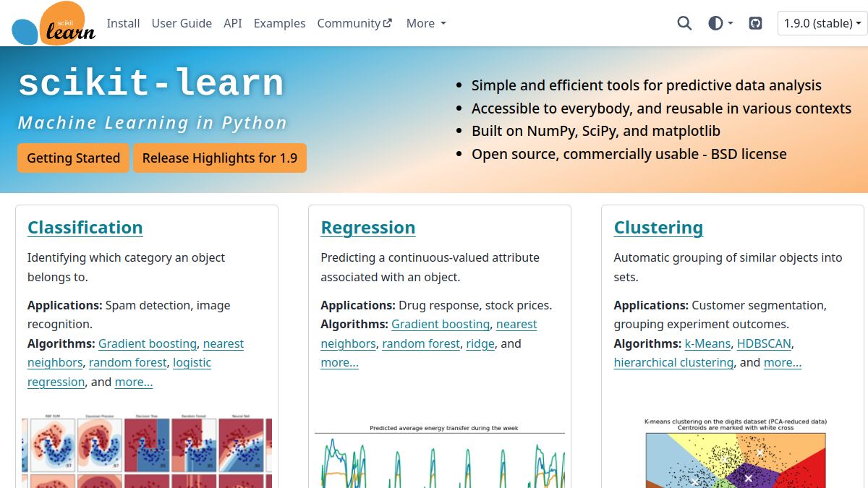Go to the User Guide
Viewport: 868px width, 488px height.
click(x=182, y=23)
